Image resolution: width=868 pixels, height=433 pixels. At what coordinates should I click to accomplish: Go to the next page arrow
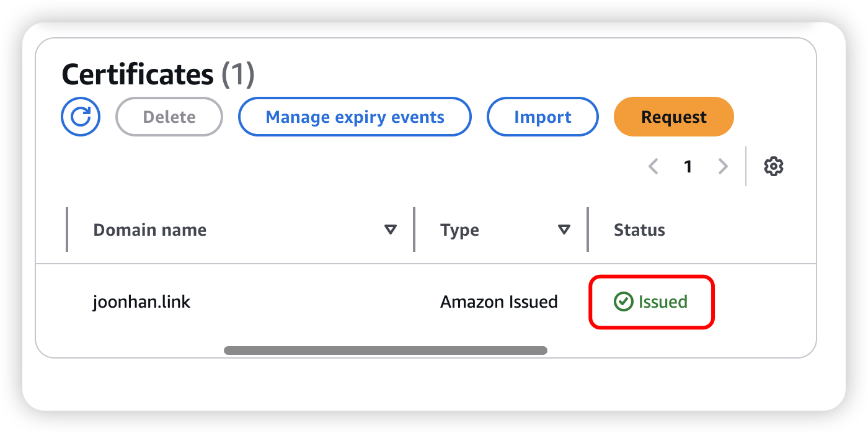click(x=722, y=166)
